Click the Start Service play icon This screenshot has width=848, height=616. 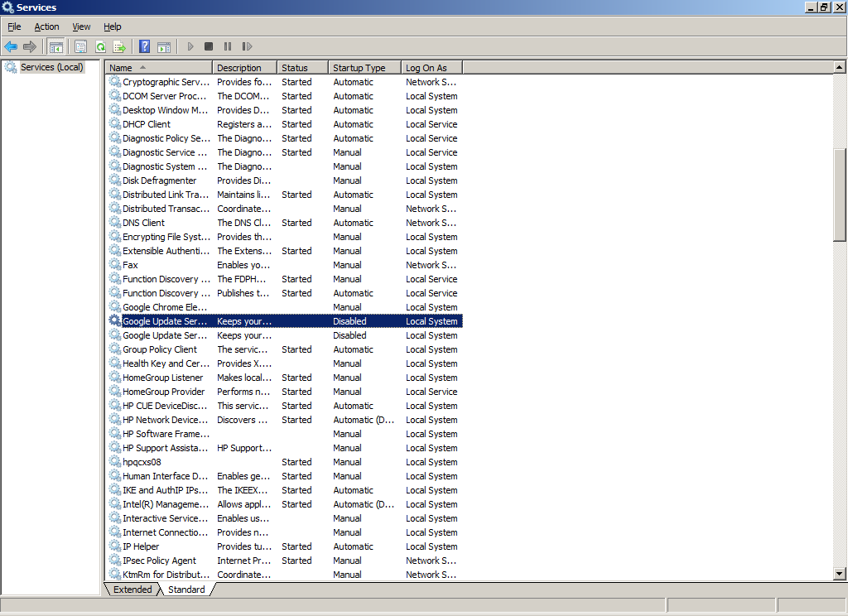[190, 46]
